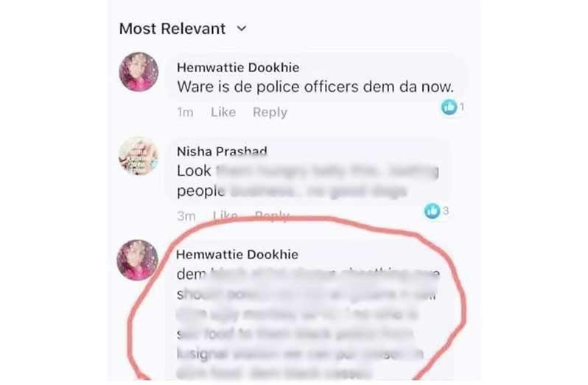Open avatar on circled Hemwattie Dookhie comment
This screenshot has height=385, width=588.
pyautogui.click(x=137, y=260)
